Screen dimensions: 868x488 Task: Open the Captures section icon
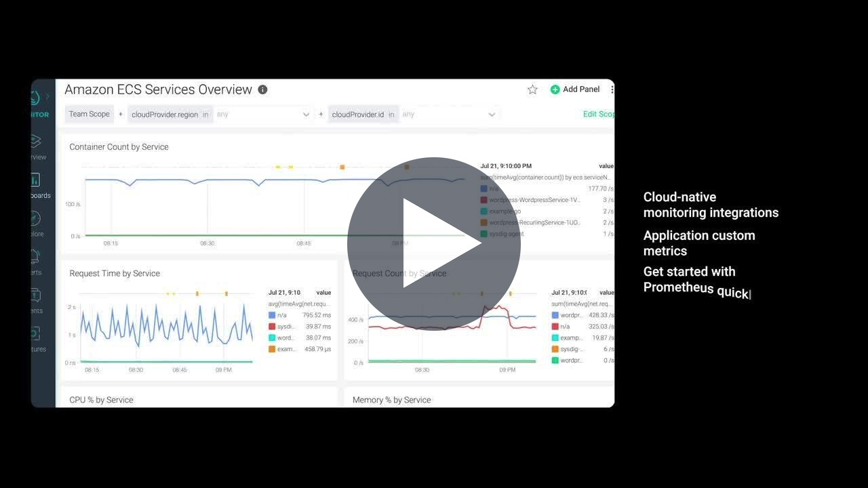[x=35, y=333]
